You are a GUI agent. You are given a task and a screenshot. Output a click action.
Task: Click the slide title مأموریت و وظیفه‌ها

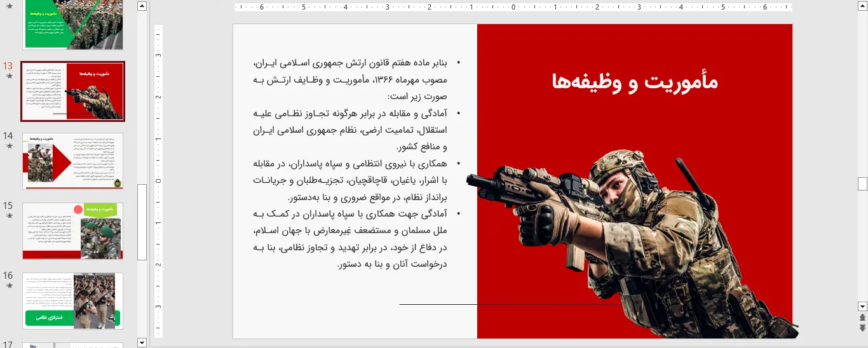[x=635, y=82]
